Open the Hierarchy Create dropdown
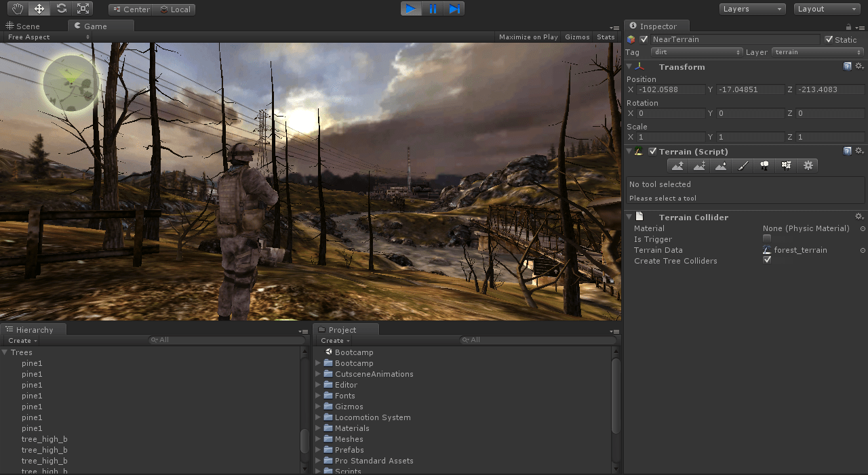Image resolution: width=868 pixels, height=475 pixels. (22, 341)
